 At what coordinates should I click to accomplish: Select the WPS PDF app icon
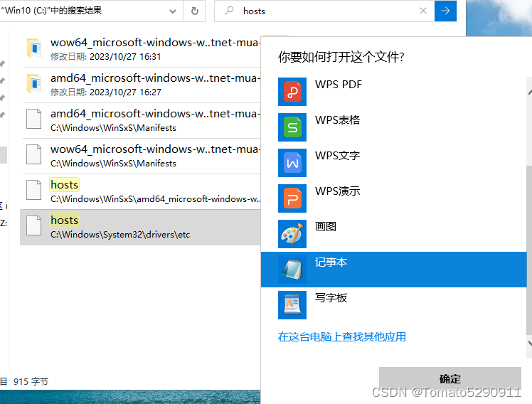pos(292,92)
